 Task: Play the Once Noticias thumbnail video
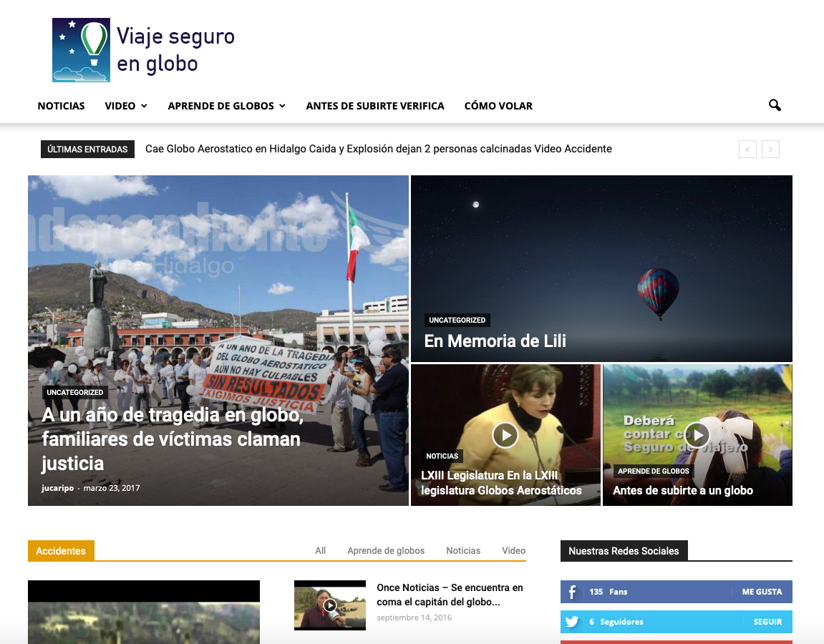click(329, 605)
